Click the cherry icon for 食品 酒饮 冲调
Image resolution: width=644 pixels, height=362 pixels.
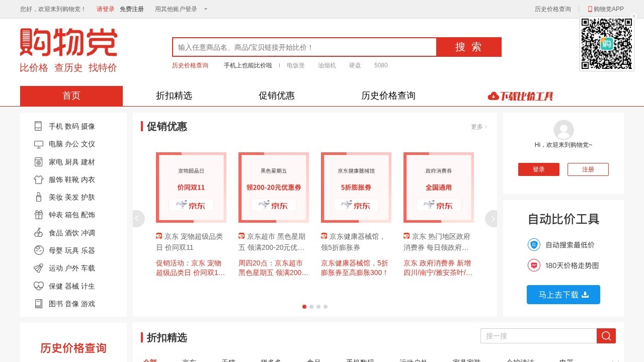click(39, 233)
